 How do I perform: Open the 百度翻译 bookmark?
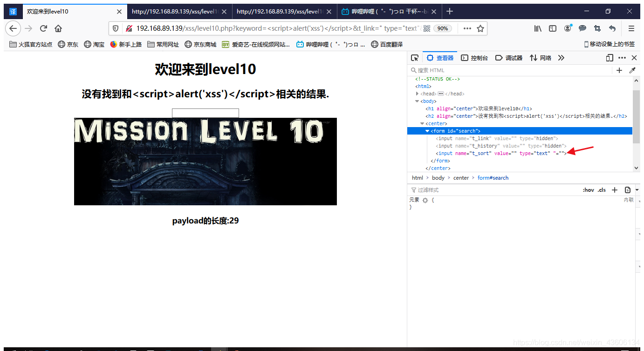[x=387, y=44]
